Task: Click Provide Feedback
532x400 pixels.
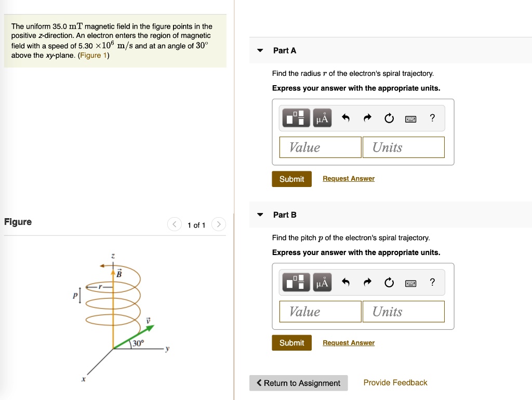Action: [x=395, y=382]
